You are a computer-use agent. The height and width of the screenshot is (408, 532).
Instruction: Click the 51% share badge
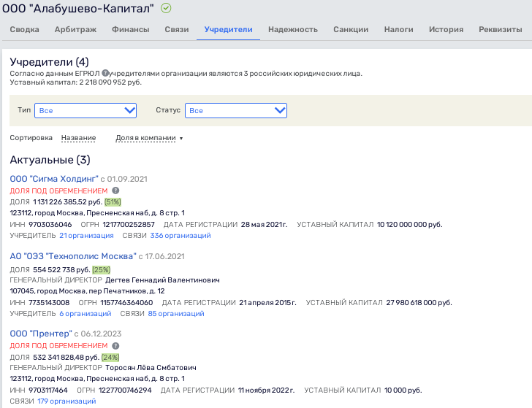[x=113, y=202]
